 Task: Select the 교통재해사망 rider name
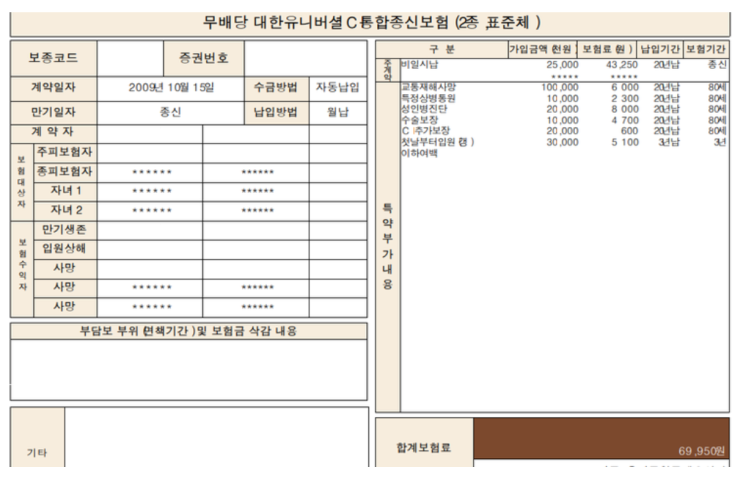pos(428,87)
